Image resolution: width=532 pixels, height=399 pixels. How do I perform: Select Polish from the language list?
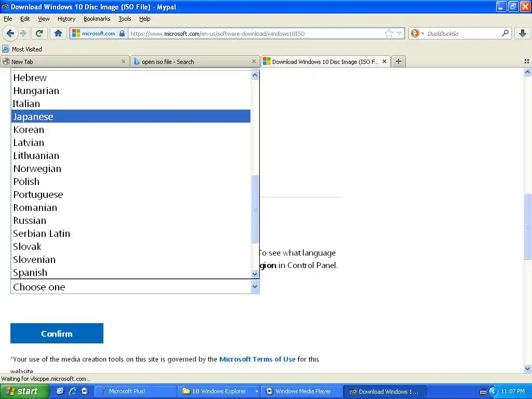tap(131, 181)
